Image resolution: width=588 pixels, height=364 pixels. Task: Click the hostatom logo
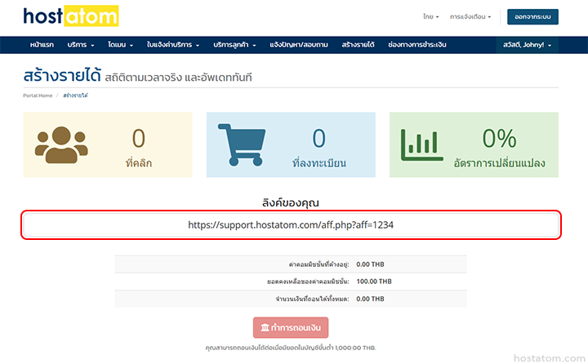(x=70, y=16)
